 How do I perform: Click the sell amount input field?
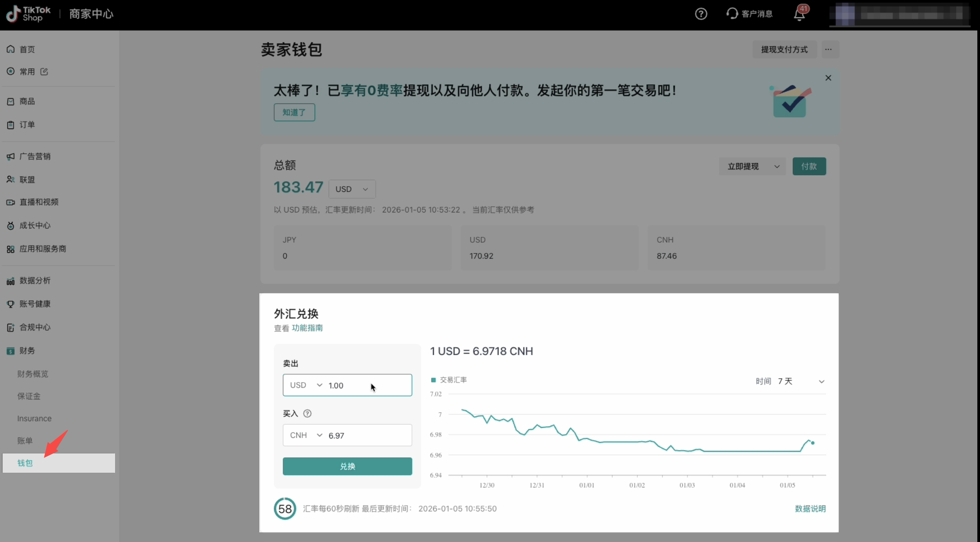tap(365, 386)
